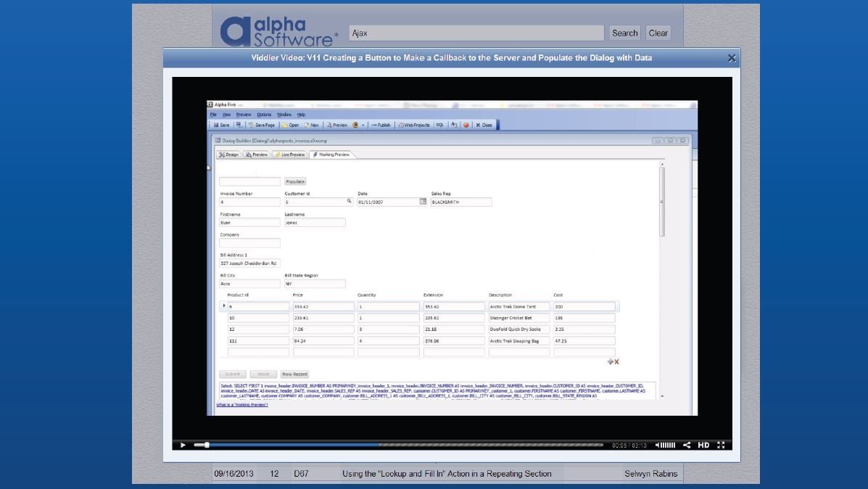
Task: Click the Save icon in Alpha Five toolbar
Action: click(220, 125)
